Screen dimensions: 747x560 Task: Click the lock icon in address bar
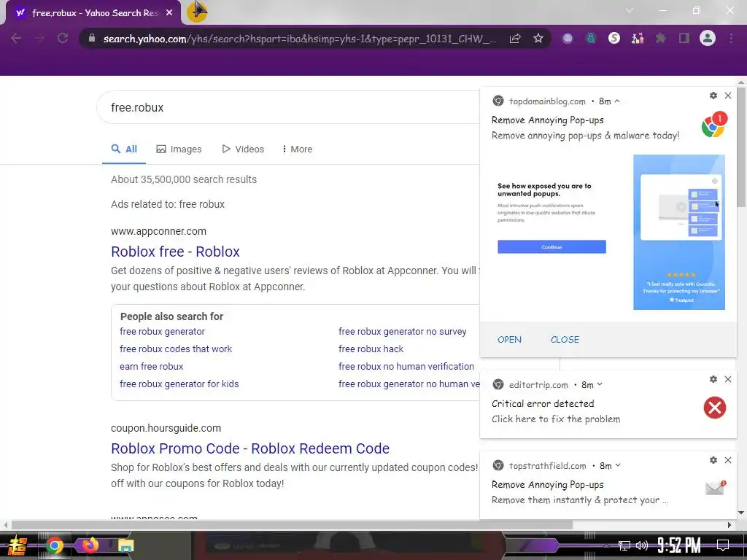[x=92, y=38]
